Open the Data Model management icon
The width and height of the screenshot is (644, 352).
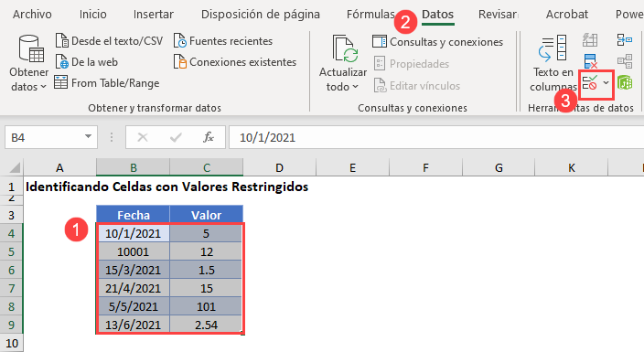click(x=625, y=82)
